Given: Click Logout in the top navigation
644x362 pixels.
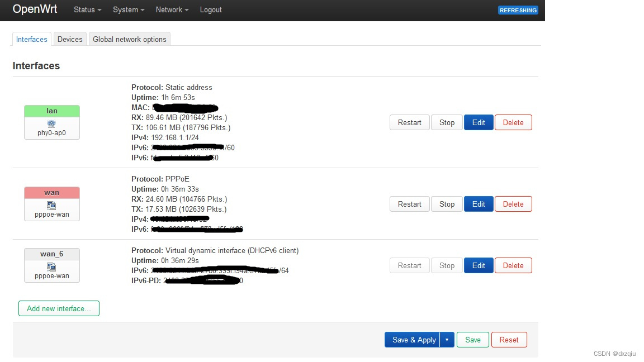Looking at the screenshot, I should (211, 10).
